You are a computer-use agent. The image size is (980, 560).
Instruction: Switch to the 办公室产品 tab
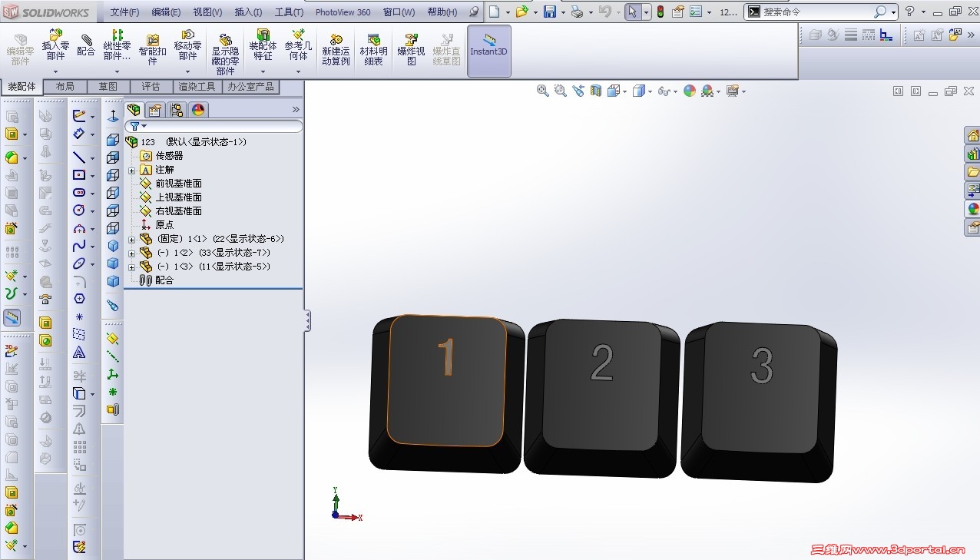[250, 87]
